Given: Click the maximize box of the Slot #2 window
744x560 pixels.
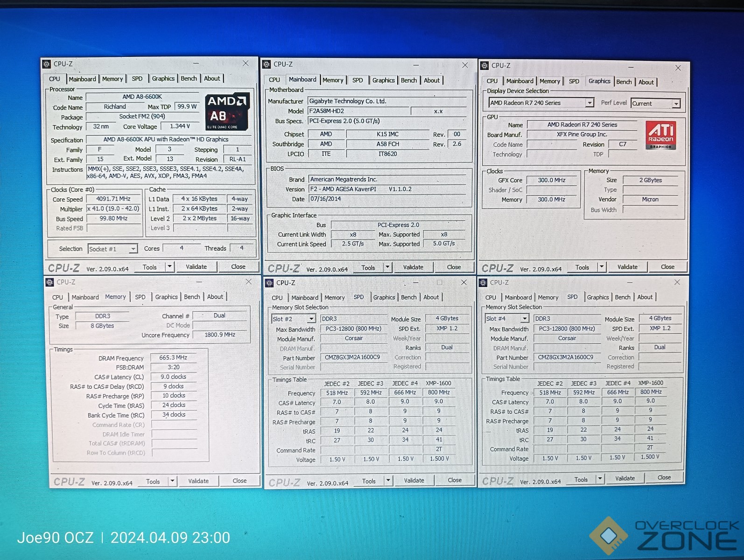Looking at the screenshot, I should pyautogui.click(x=439, y=282).
